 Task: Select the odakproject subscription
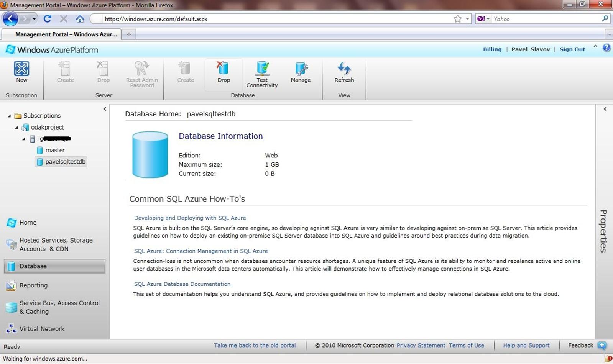pos(43,127)
